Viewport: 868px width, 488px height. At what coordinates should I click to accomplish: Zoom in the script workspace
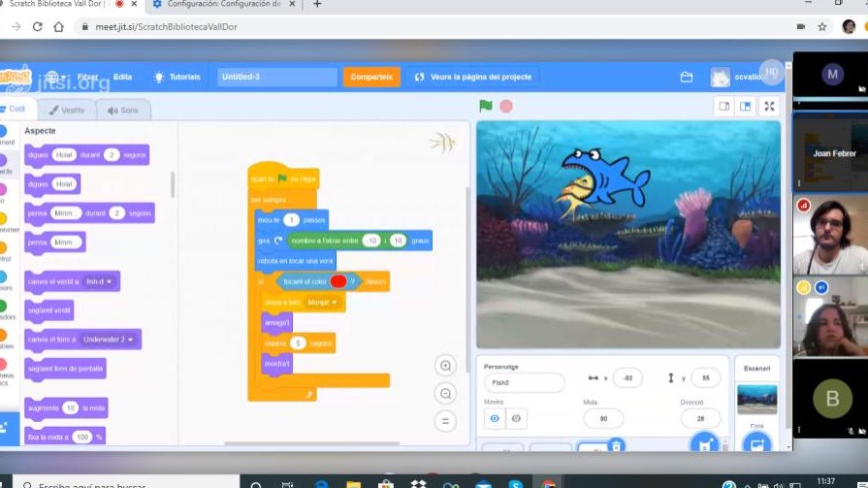445,366
